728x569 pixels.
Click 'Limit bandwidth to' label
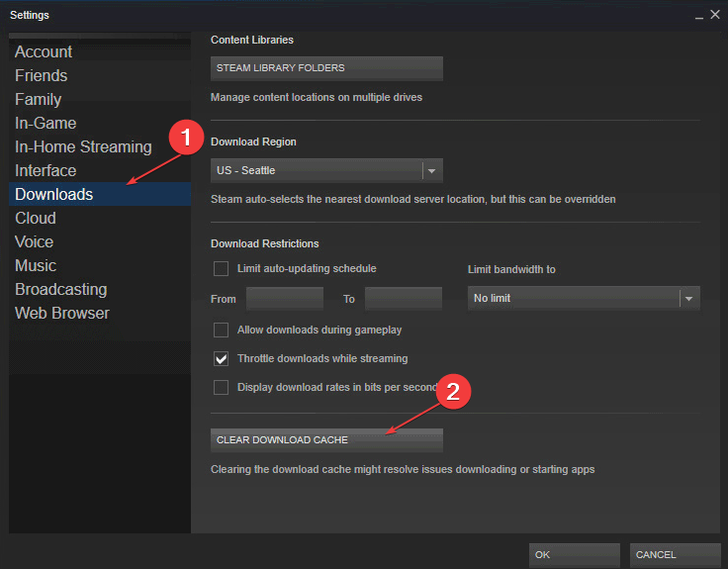coord(511,269)
